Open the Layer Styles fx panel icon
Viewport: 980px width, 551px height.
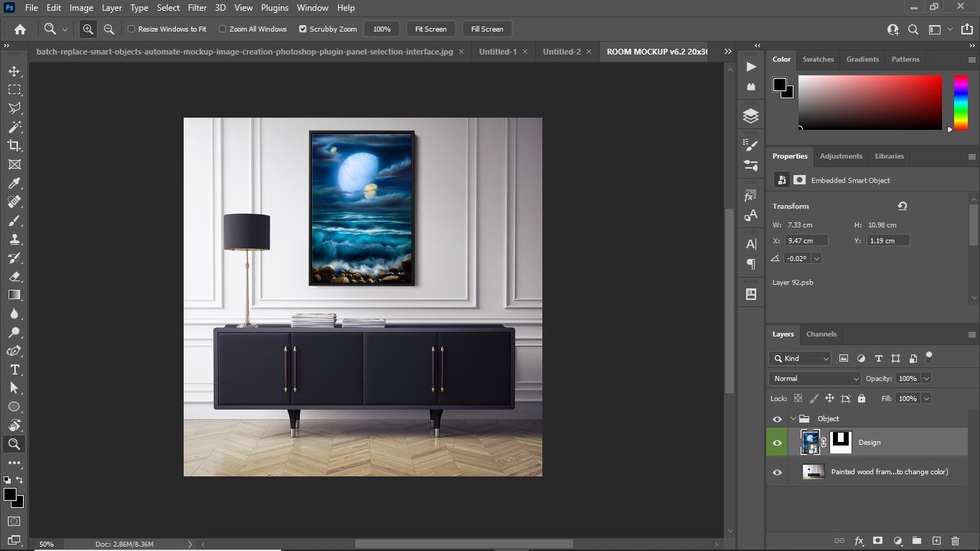click(859, 541)
